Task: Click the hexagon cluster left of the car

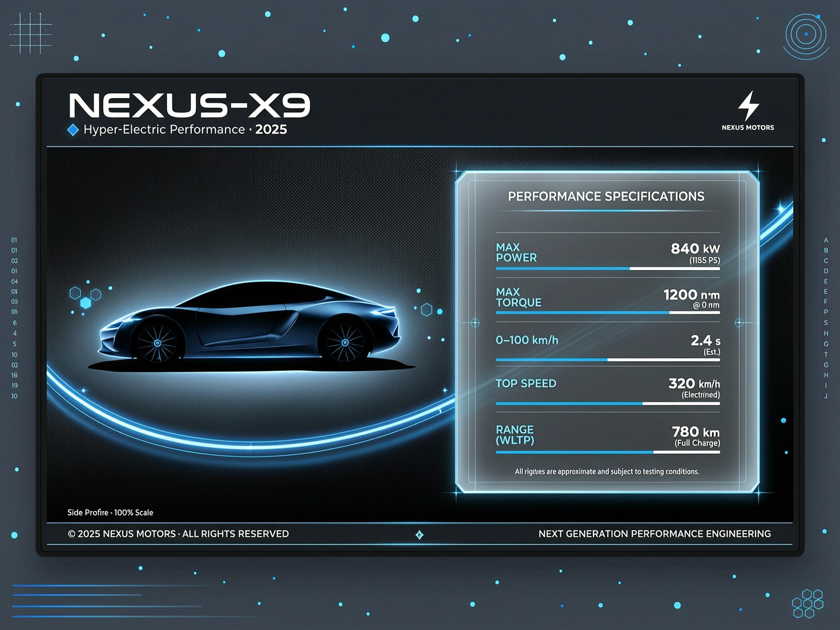Action: (x=85, y=297)
